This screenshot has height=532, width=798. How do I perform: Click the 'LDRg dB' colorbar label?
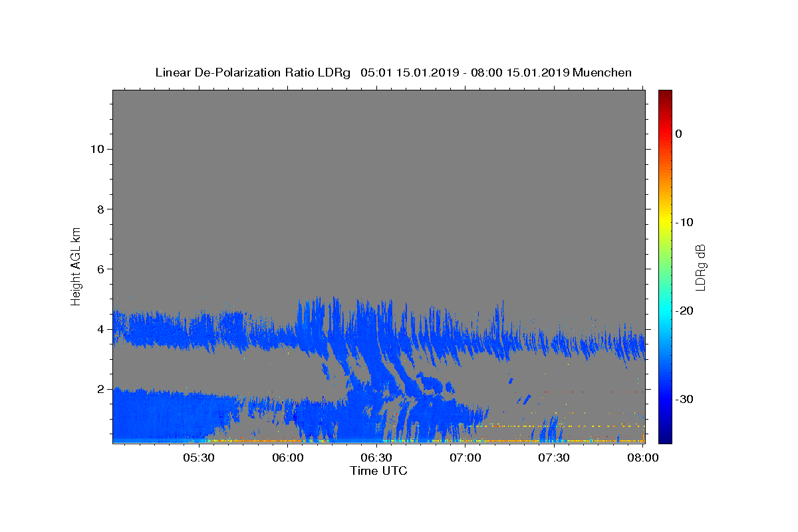pyautogui.click(x=700, y=267)
